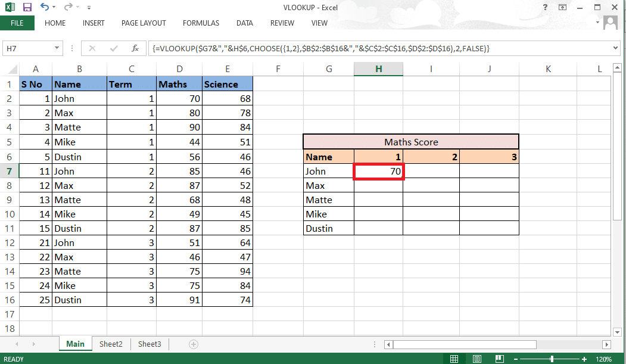Click the user account avatar icon
Viewport: 626px width, 364px height.
click(611, 23)
